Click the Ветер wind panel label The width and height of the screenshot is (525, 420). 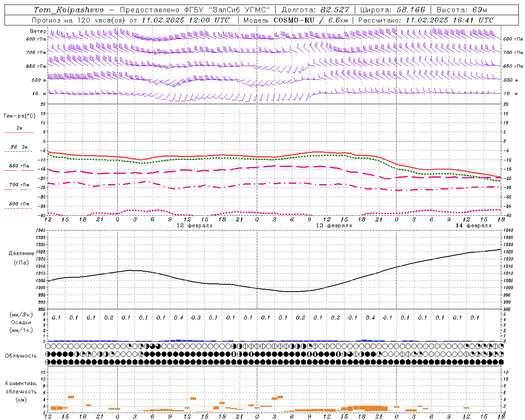pos(38,31)
